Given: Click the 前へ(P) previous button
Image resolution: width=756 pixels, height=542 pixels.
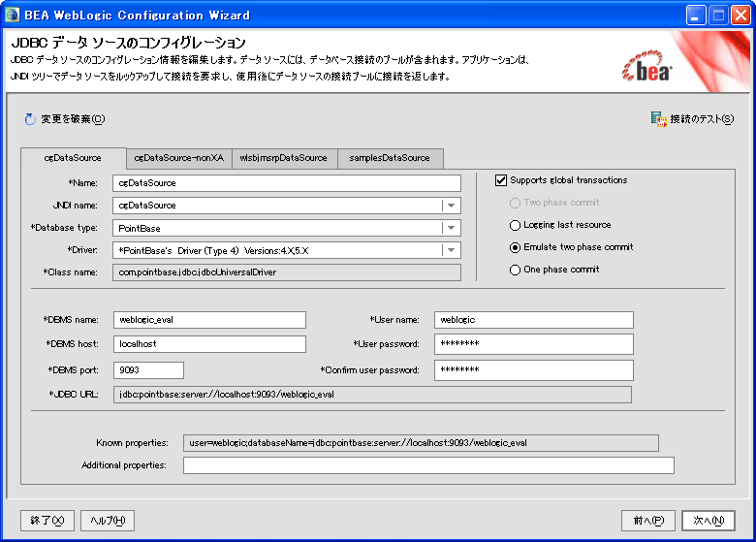Looking at the screenshot, I should click(648, 521).
